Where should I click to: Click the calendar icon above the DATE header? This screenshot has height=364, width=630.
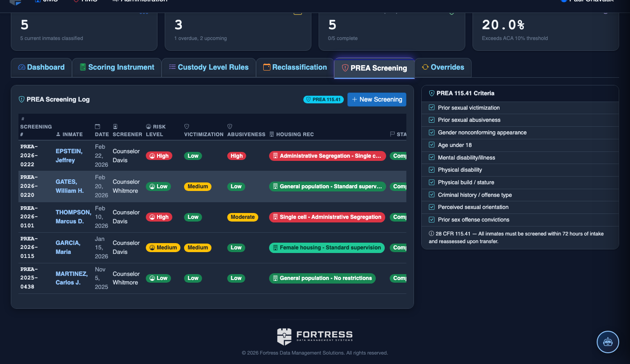coord(98,127)
